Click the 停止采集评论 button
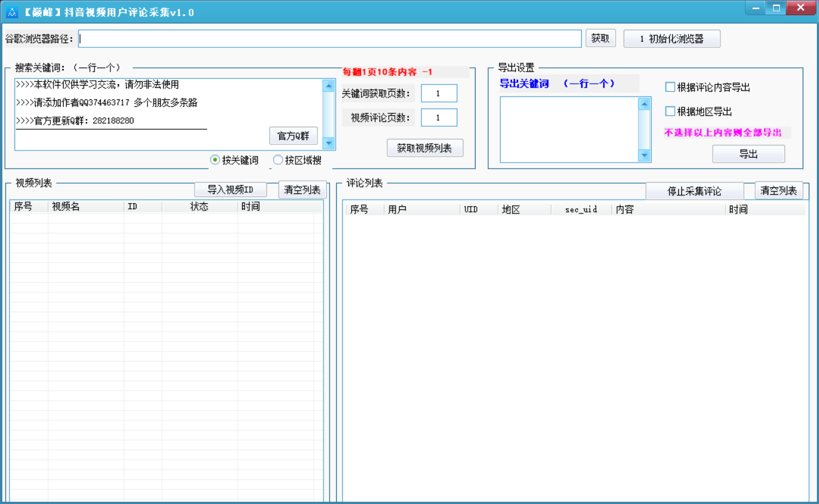This screenshot has height=504, width=819. pyautogui.click(x=695, y=190)
